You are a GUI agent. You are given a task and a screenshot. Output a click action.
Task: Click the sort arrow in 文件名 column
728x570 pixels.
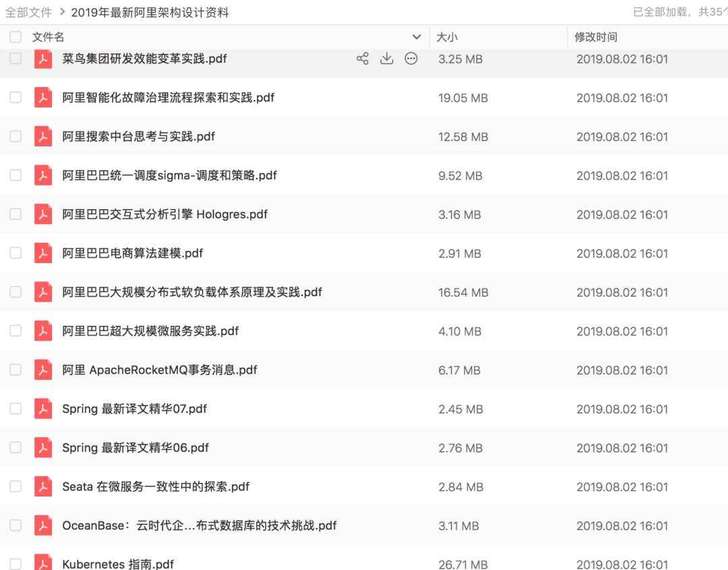[x=416, y=37]
